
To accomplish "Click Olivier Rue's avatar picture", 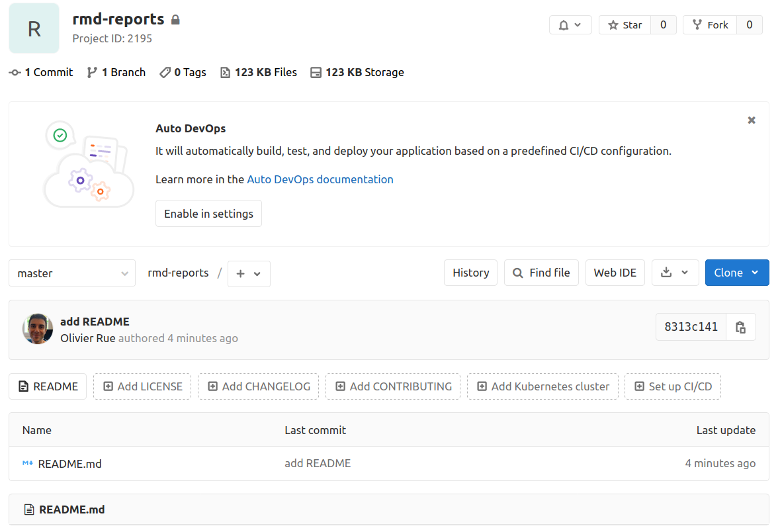I will [x=38, y=329].
